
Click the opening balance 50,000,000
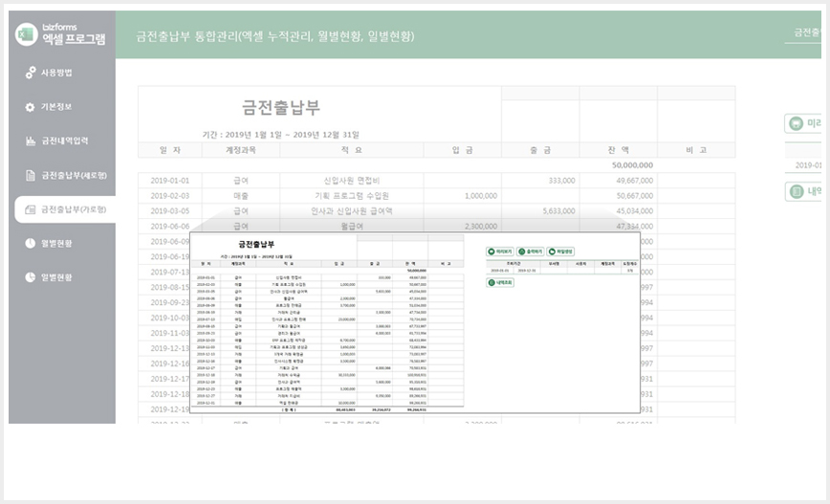pos(632,165)
